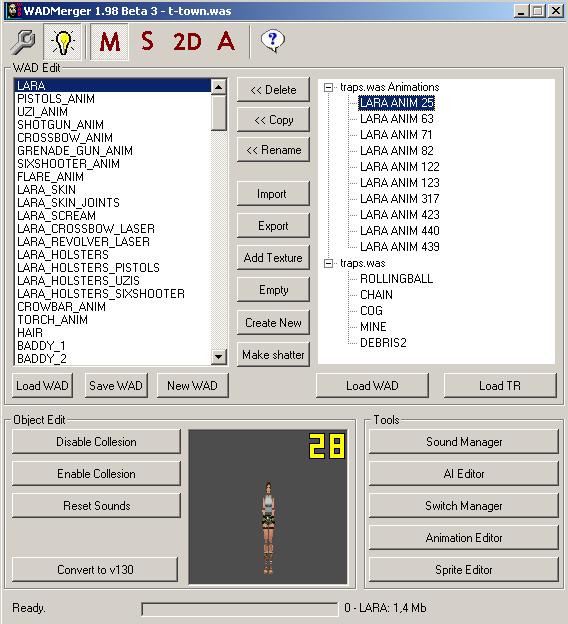Open the Switch Manager tool
The height and width of the screenshot is (624, 568).
click(x=464, y=506)
